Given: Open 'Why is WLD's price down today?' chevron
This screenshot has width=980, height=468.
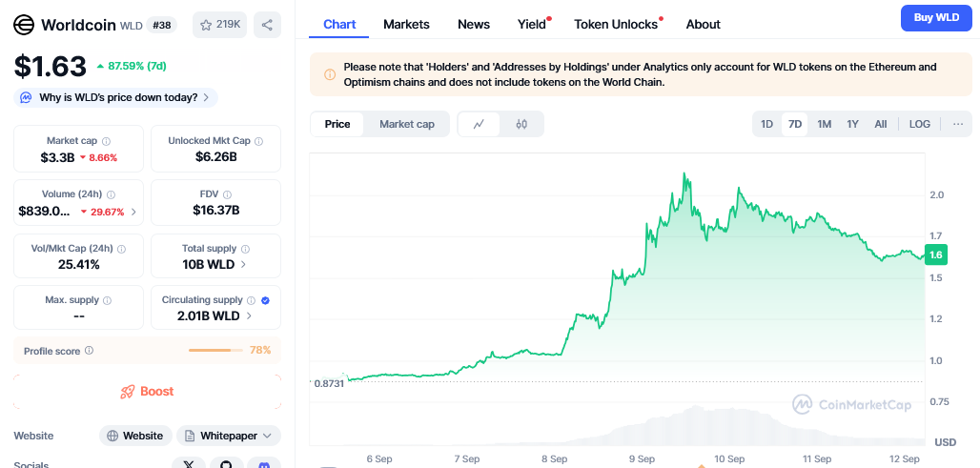Looking at the screenshot, I should [x=206, y=97].
